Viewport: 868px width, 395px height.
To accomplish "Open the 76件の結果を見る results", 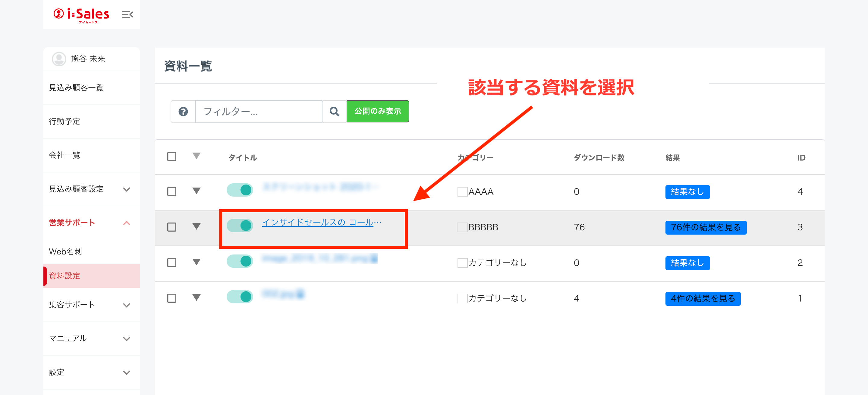I will click(x=706, y=227).
